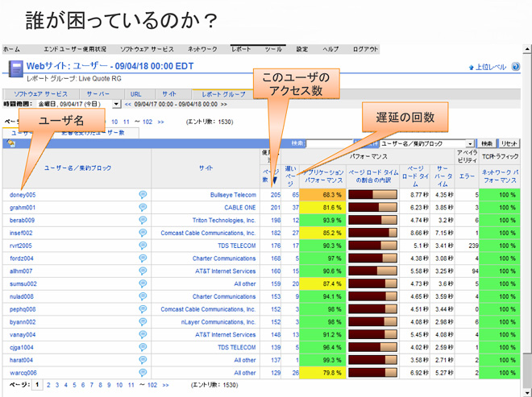Sort by サイト column header
This screenshot has width=532, height=397.
point(206,167)
